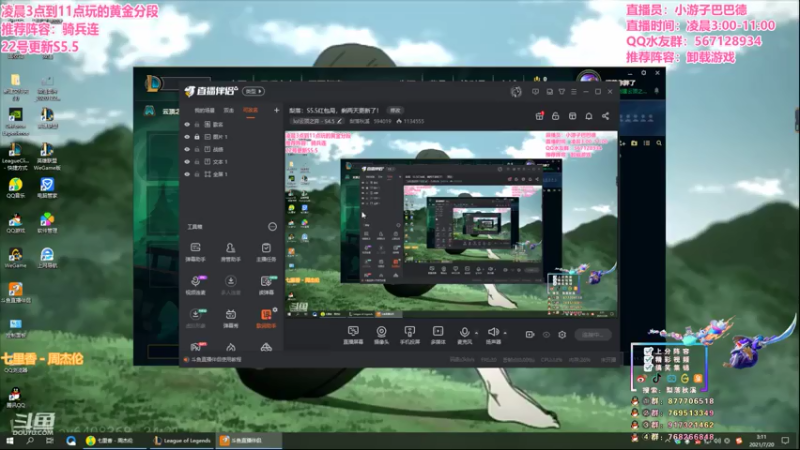Switch to 我的场景 tab

click(x=205, y=110)
